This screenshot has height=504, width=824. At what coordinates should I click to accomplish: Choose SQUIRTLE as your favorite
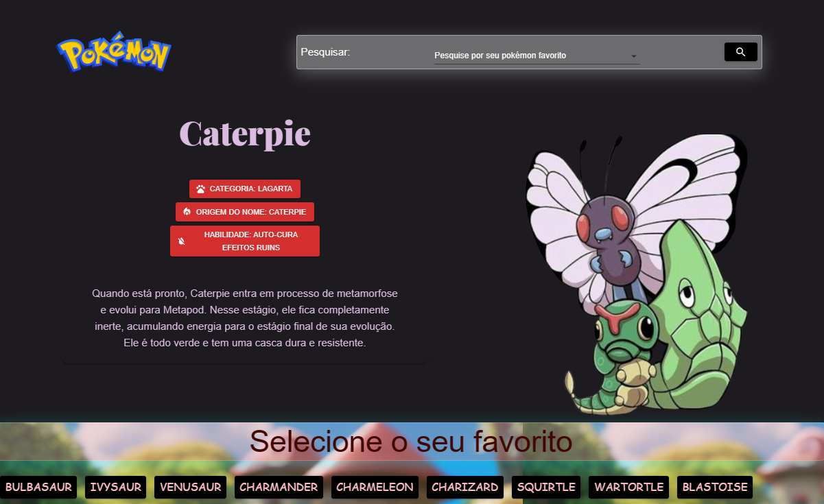point(545,487)
